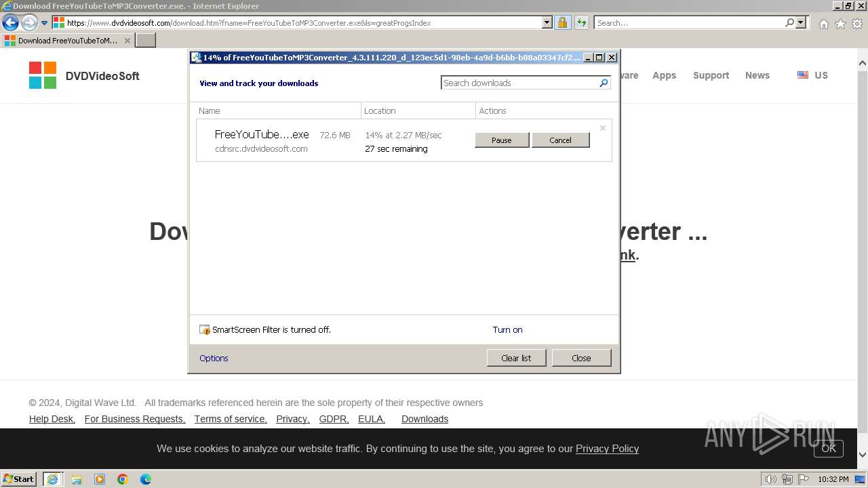Image resolution: width=868 pixels, height=488 pixels.
Task: Open the Apps menu on DVDVideoSoft site
Action: [664, 75]
